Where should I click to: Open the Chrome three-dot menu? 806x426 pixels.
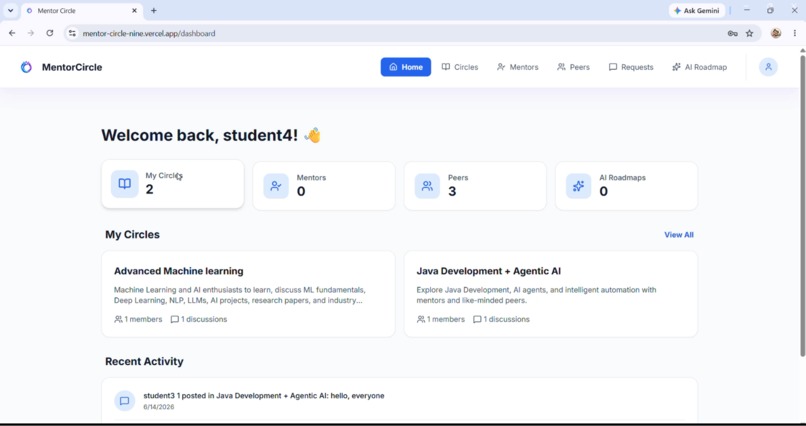pos(795,33)
